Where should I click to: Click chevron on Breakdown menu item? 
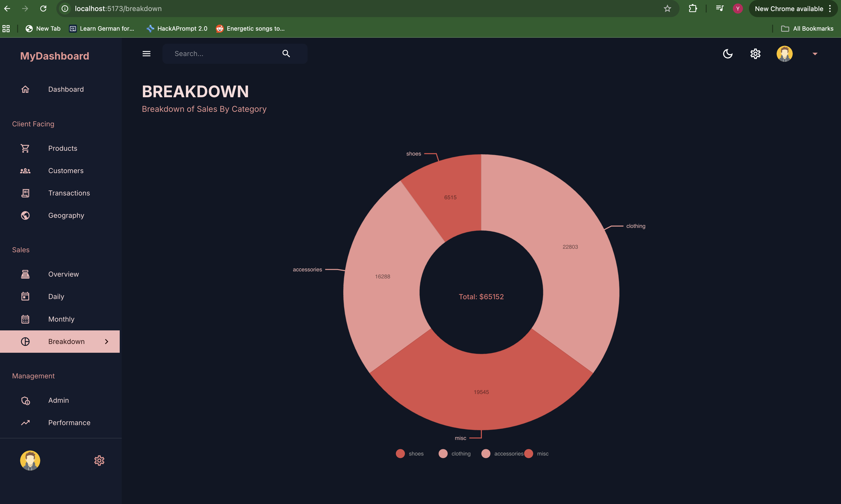[106, 341]
